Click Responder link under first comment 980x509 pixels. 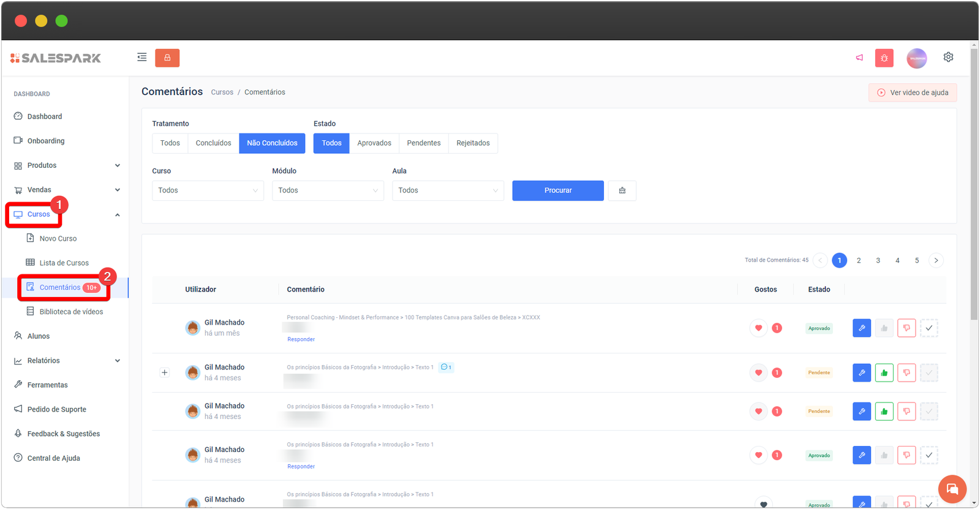coord(301,339)
